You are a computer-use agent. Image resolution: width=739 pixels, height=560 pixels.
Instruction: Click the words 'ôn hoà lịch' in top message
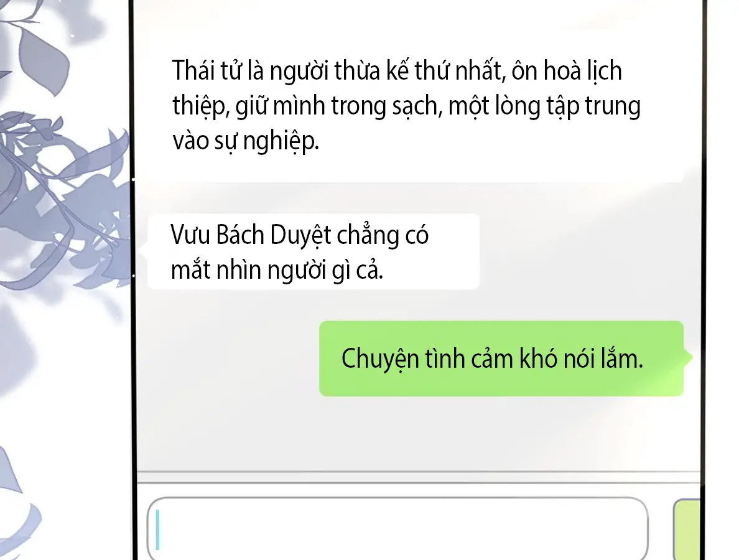pos(567,71)
